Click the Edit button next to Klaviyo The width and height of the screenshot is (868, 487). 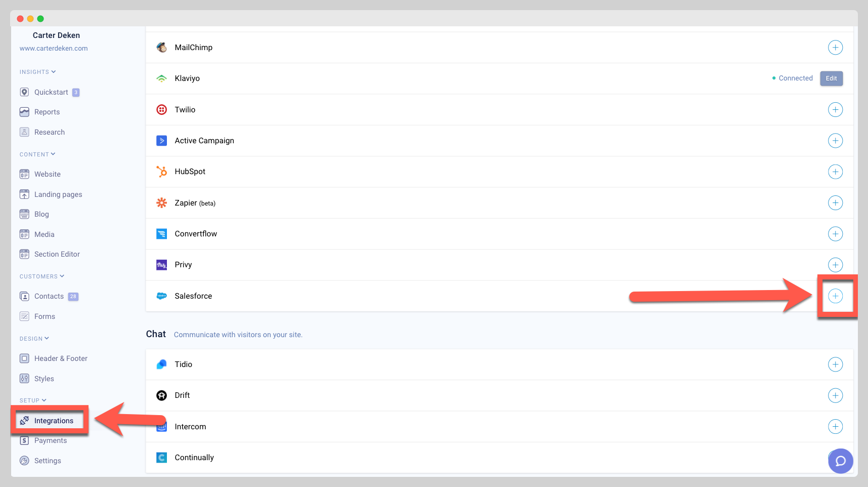tap(831, 78)
